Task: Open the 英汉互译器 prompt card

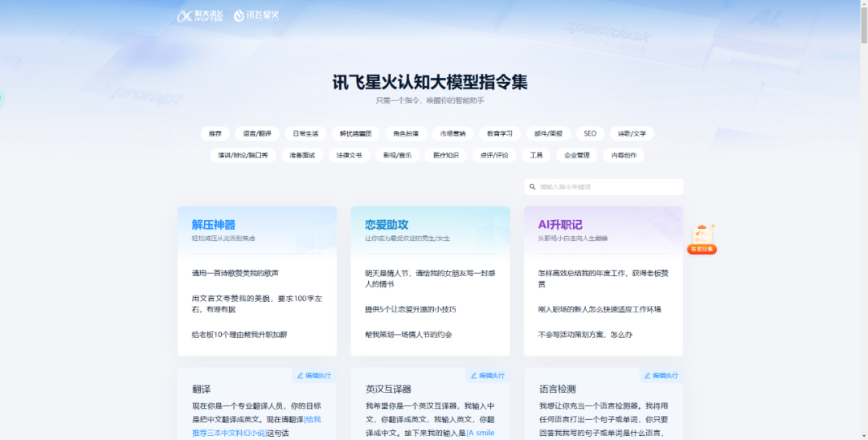Action: pos(430,404)
